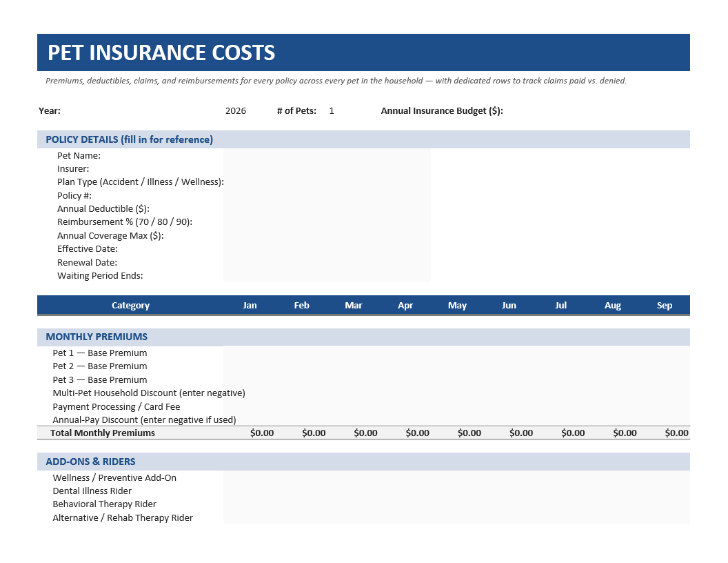This screenshot has width=728, height=563.
Task: Click the Mar column header
Action: pos(354,305)
